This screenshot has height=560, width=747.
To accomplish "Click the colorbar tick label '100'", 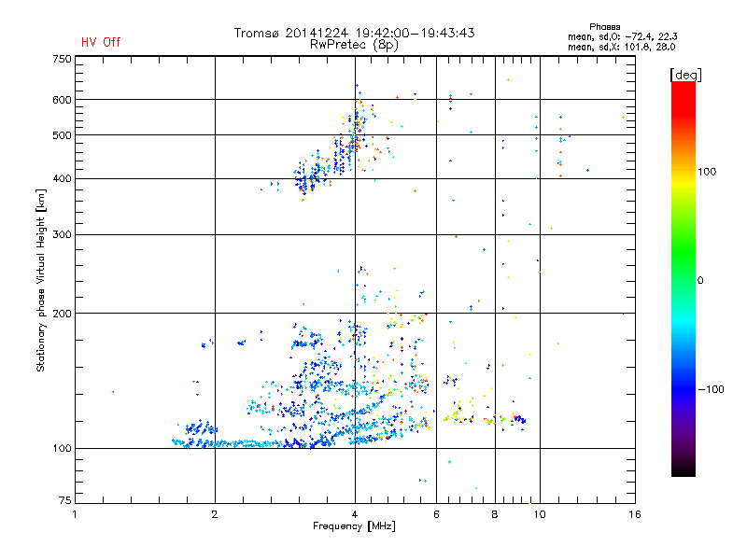I will [x=707, y=172].
